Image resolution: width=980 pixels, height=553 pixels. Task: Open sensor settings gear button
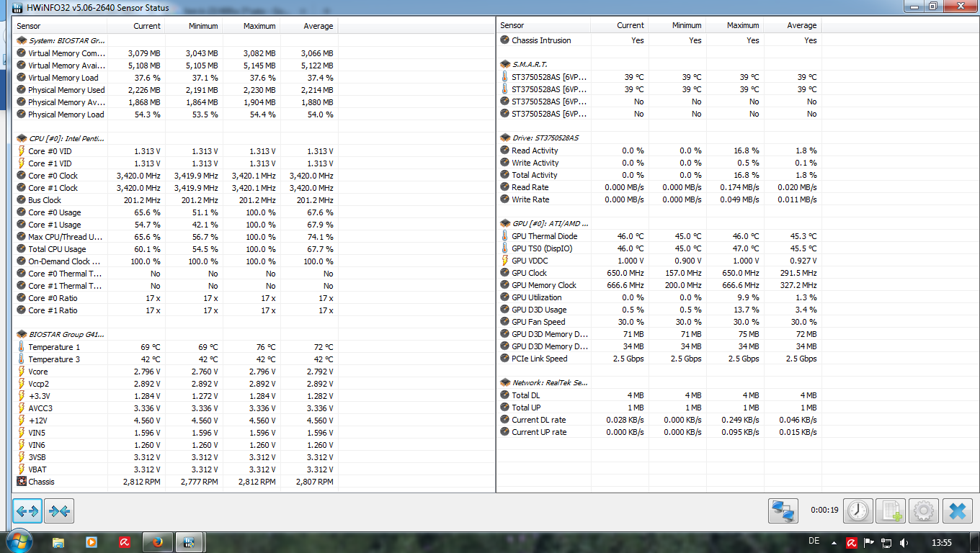(923, 511)
